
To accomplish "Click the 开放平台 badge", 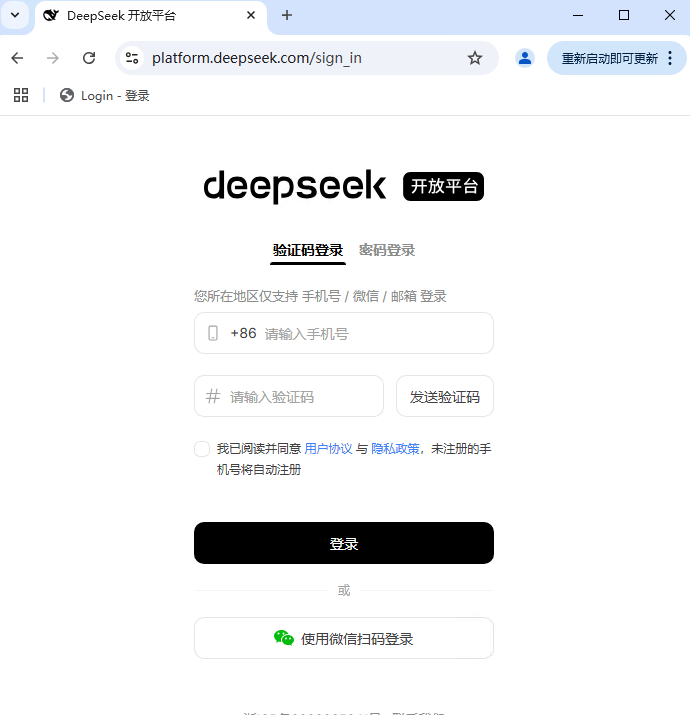I will [x=443, y=186].
